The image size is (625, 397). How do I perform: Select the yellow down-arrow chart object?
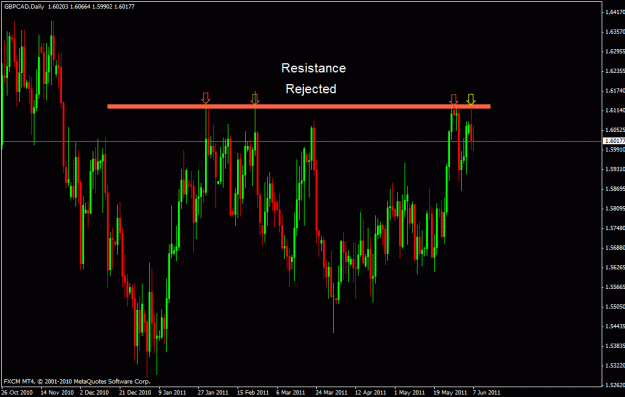471,99
